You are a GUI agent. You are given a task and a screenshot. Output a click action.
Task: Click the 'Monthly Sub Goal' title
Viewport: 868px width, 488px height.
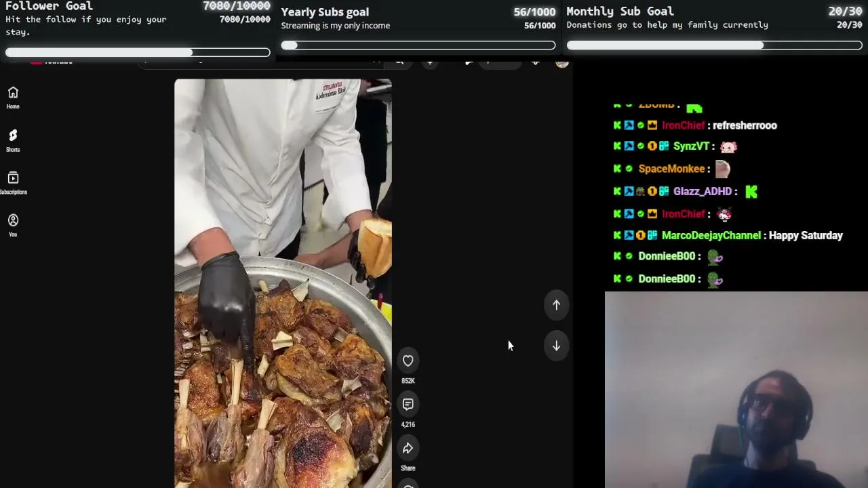pyautogui.click(x=620, y=12)
